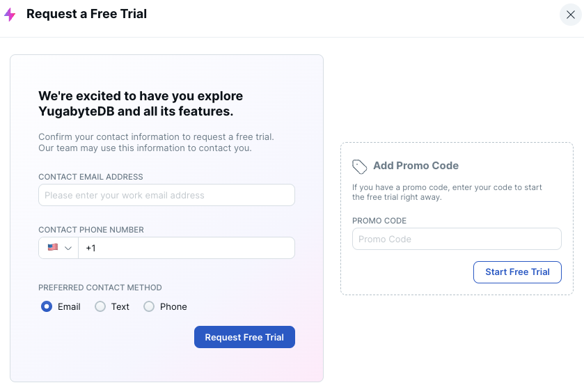
Task: Click the Preferred Contact Method label
Action: point(100,288)
